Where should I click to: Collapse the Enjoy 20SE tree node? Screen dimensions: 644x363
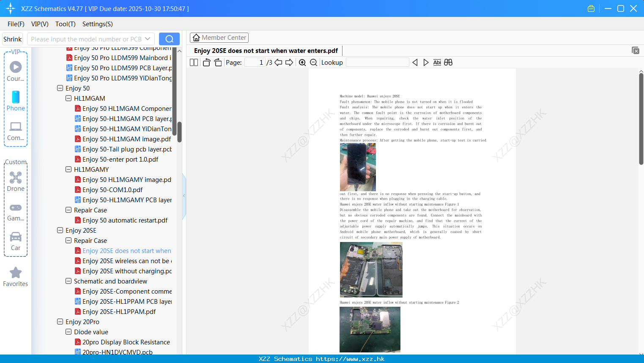click(x=60, y=231)
